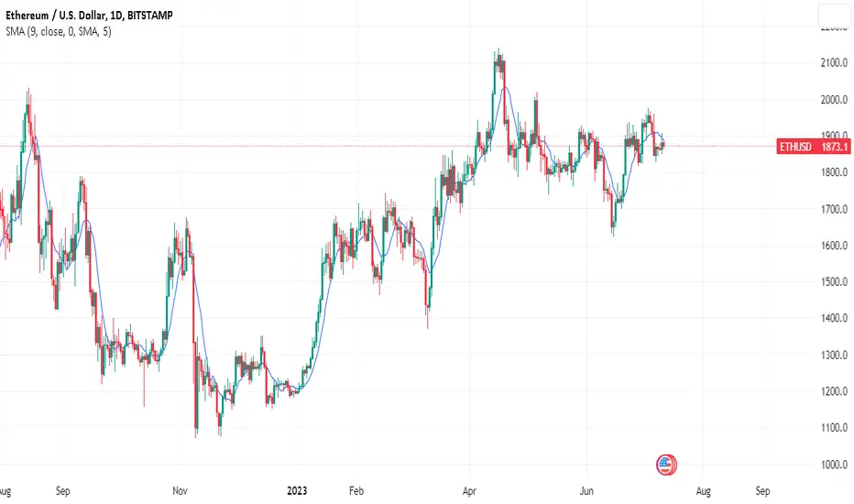Click the 1500.0 price axis label
This screenshot has height=504, width=854.
tap(834, 281)
